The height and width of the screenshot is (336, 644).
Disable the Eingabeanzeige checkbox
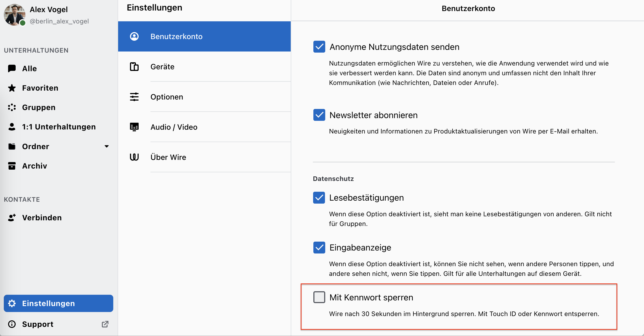tap(319, 248)
